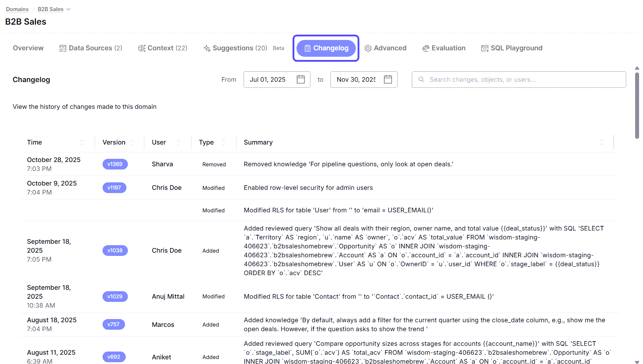Sort by Type column arrows

point(224,142)
